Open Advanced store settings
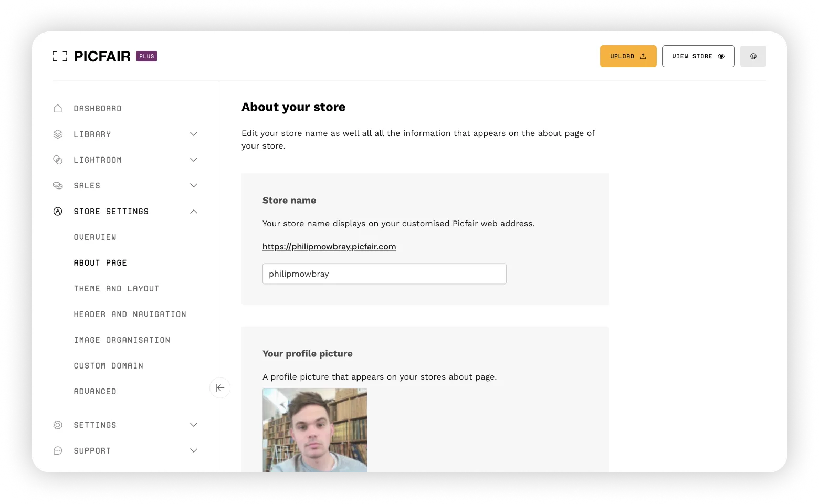 [x=95, y=392]
